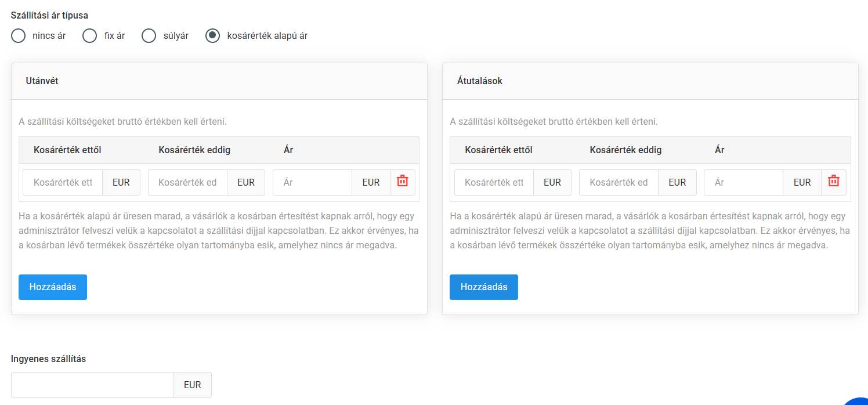Viewport: 868px width, 405px height.
Task: Click the Átutalások panel header
Action: [x=650, y=81]
